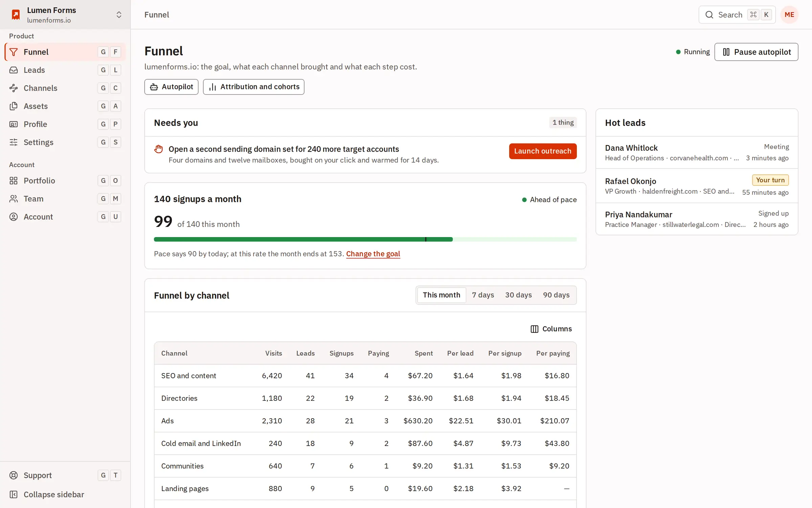Open the Profile section
Image resolution: width=812 pixels, height=508 pixels.
coord(65,124)
